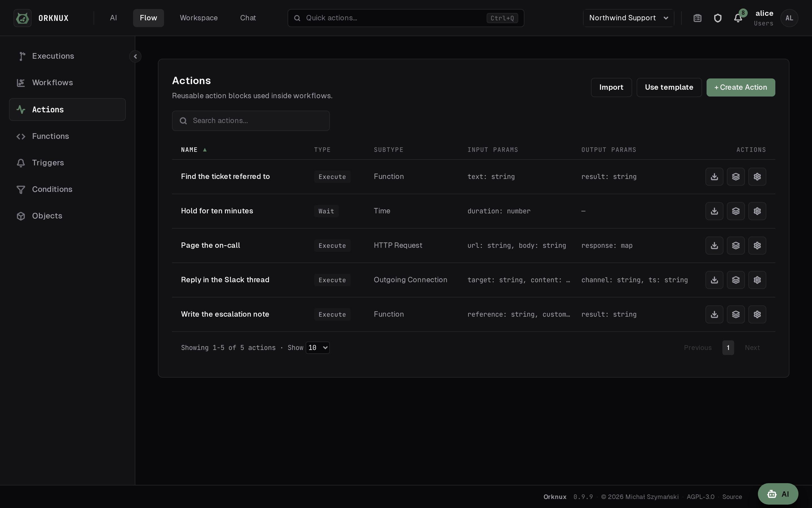Open settings gear for Page the on-call

pyautogui.click(x=757, y=246)
